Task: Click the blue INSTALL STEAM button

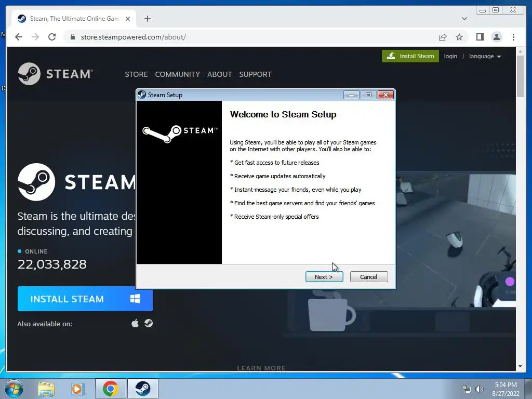Action: click(x=85, y=299)
